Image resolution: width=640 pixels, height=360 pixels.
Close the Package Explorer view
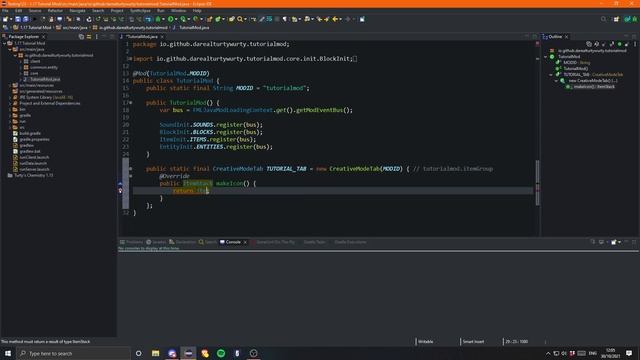44,37
